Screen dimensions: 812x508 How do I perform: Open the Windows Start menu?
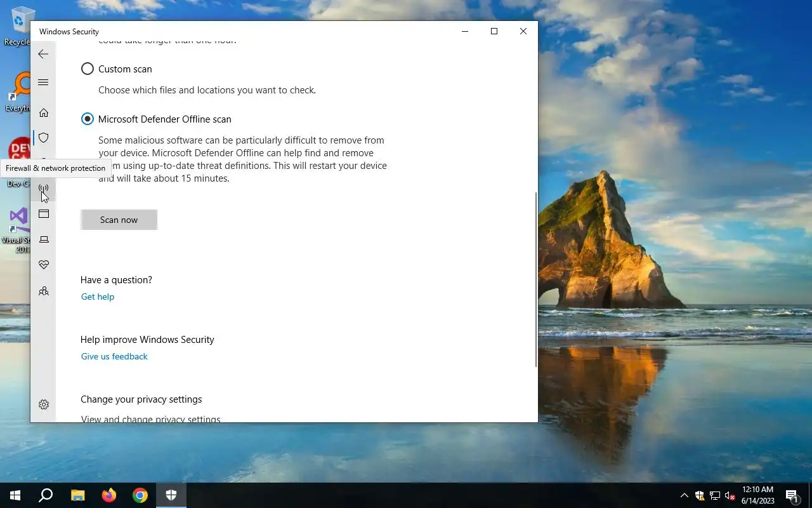tap(15, 495)
